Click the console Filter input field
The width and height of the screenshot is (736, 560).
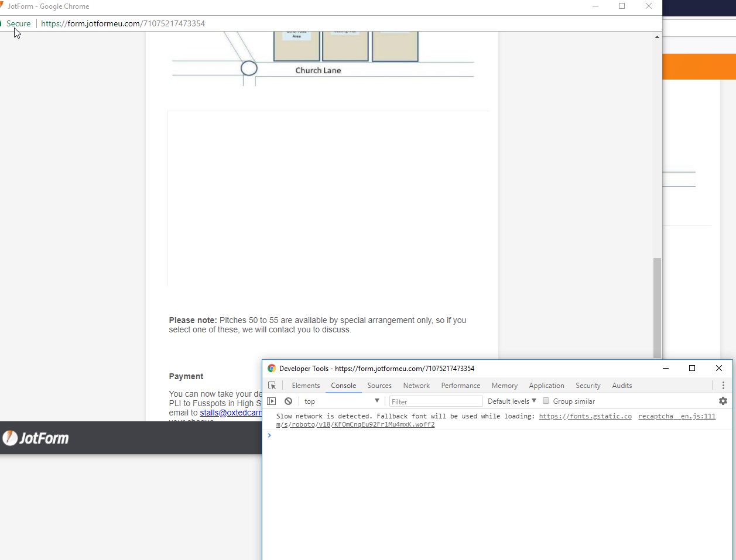[436, 401]
